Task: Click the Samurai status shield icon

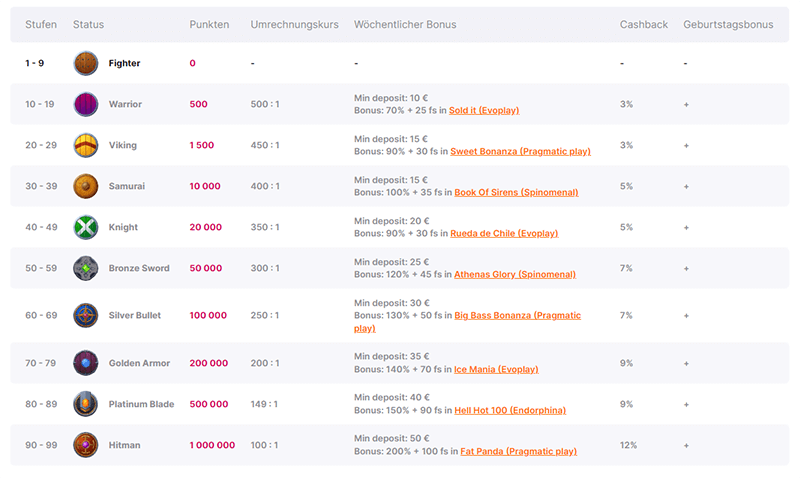Action: (x=86, y=186)
